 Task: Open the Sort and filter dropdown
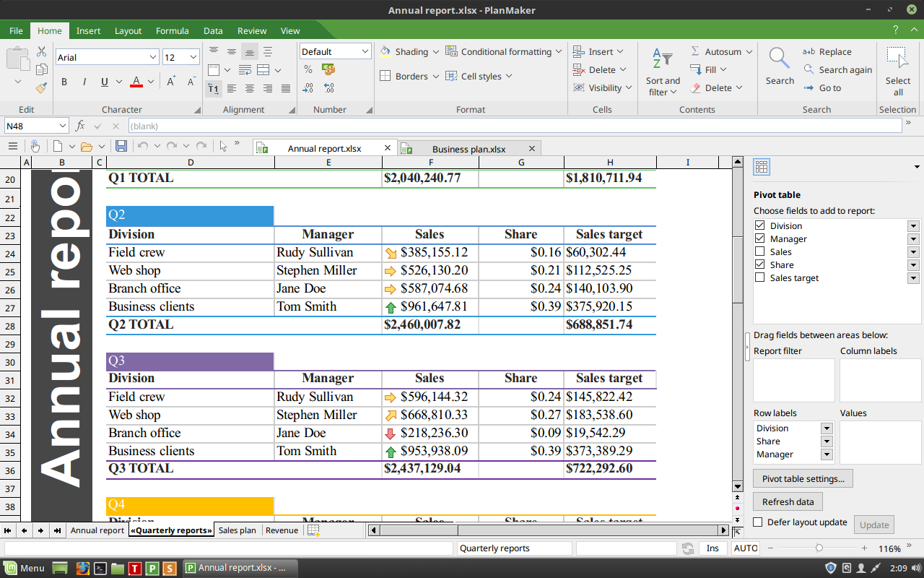click(663, 72)
